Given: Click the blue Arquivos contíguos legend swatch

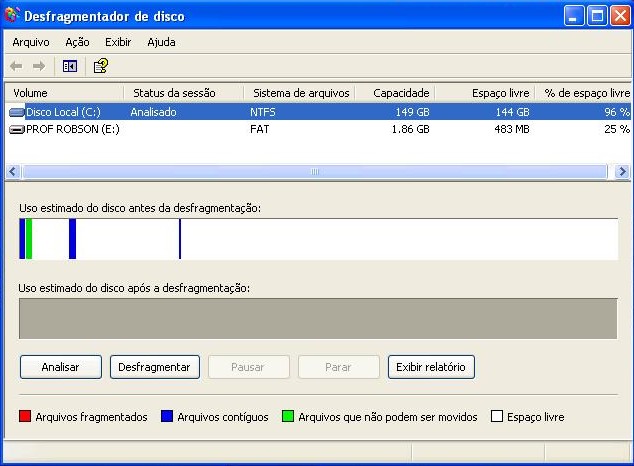Looking at the screenshot, I should [x=167, y=416].
